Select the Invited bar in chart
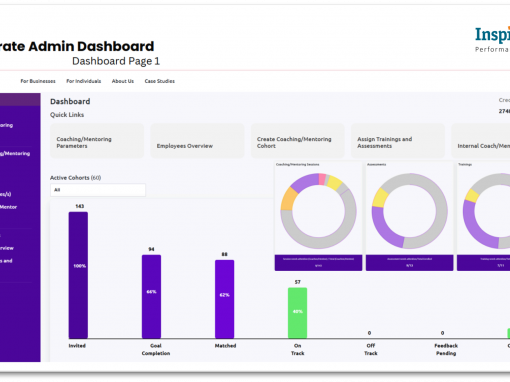Viewport: 510px width, 382px height. click(x=78, y=275)
